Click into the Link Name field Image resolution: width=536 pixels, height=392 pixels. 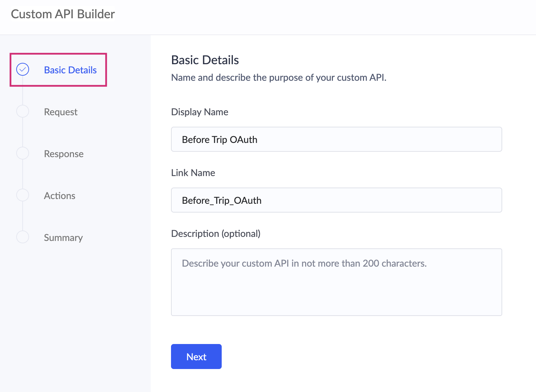tap(336, 200)
